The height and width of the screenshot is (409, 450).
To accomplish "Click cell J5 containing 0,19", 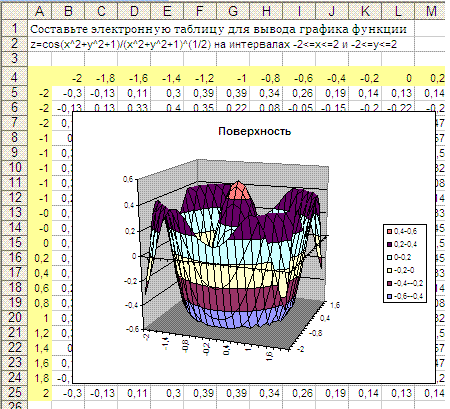I will [x=332, y=93].
